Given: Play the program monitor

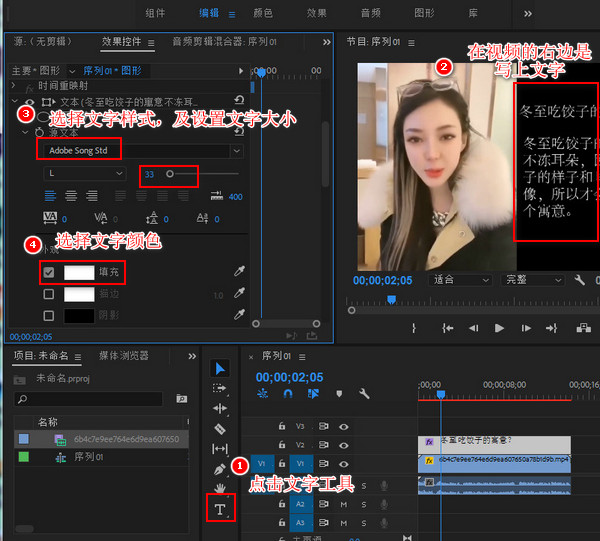Looking at the screenshot, I should coord(499,328).
